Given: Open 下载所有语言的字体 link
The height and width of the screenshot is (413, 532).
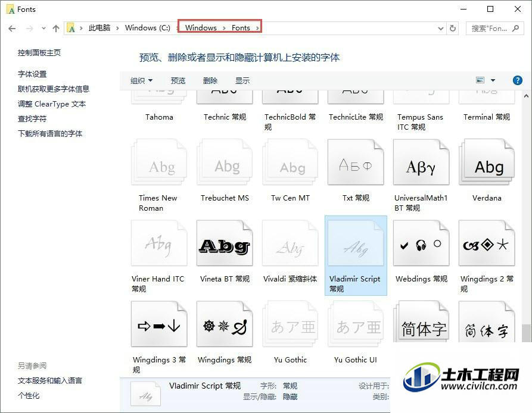Looking at the screenshot, I should [x=50, y=133].
